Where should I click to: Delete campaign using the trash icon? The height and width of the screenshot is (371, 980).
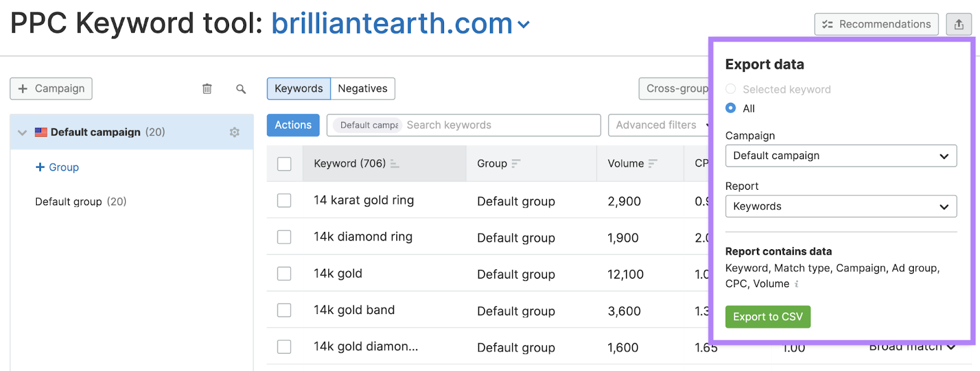(x=207, y=89)
